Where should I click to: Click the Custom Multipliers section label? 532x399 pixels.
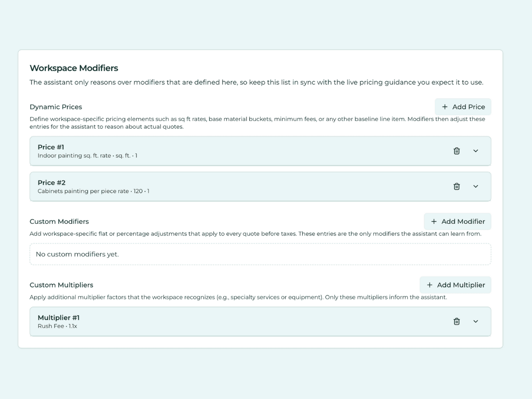point(61,285)
